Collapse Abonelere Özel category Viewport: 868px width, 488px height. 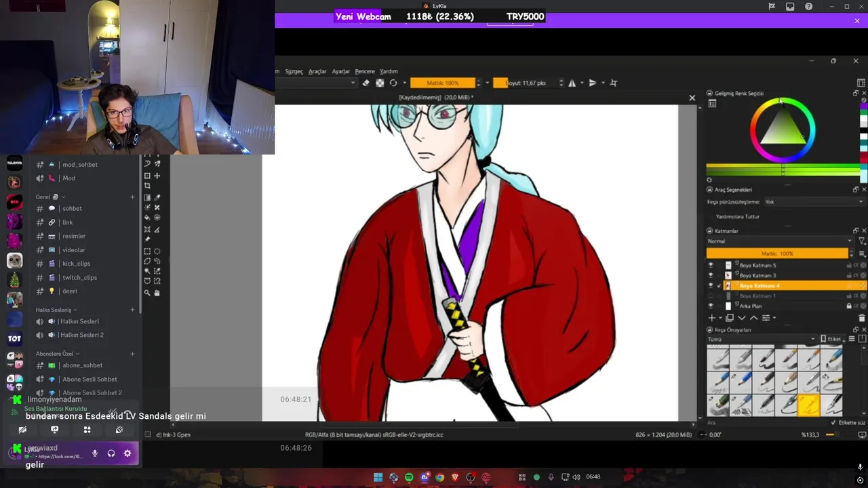point(57,353)
